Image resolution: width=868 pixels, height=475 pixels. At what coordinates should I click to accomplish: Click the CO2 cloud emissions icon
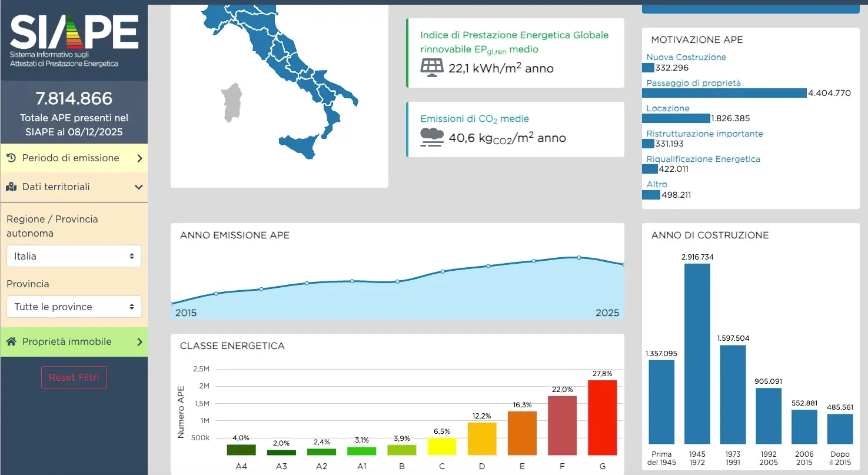(x=432, y=137)
